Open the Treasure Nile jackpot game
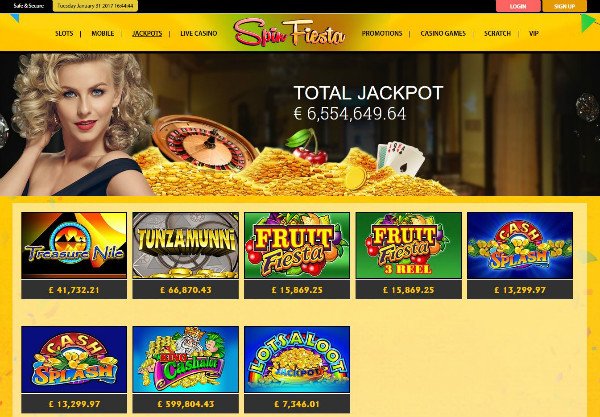Viewport: 600px width, 417px height. pos(74,245)
